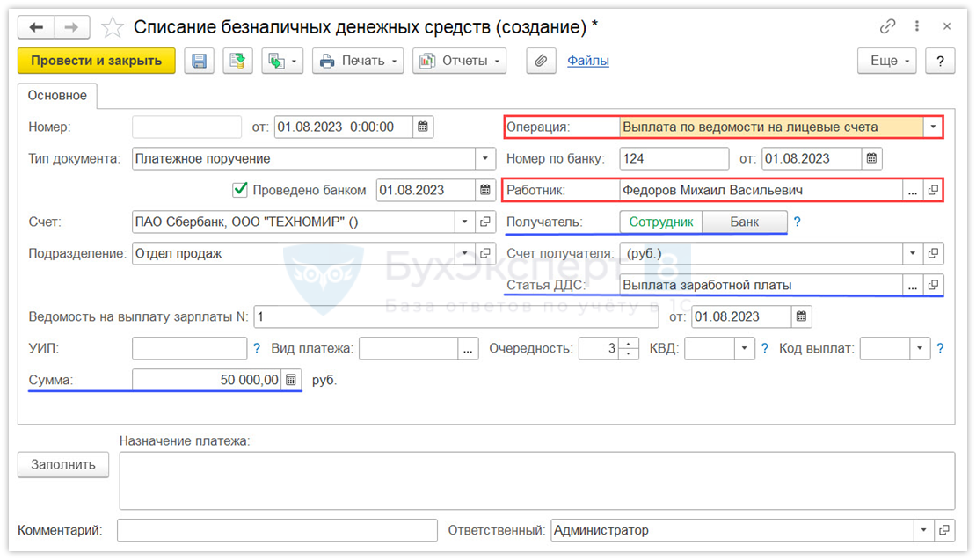Expand the Операция dropdown
The width and height of the screenshot is (976, 560).
click(932, 127)
